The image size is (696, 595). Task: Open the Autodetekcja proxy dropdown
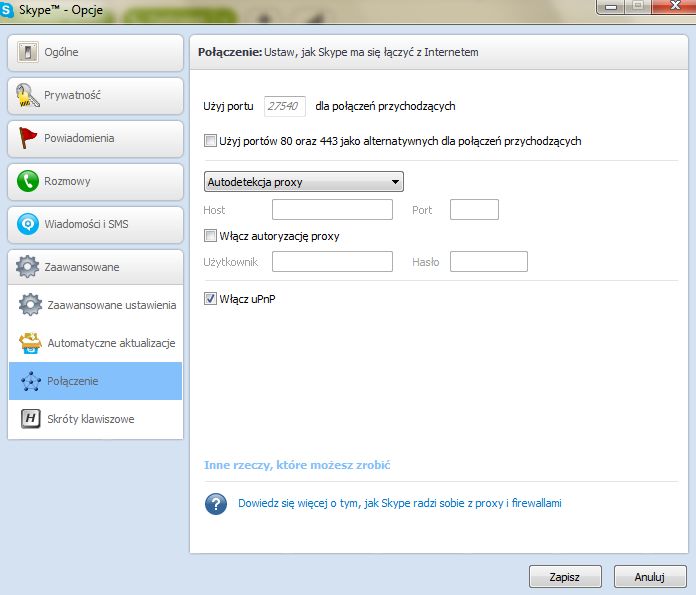click(x=304, y=182)
